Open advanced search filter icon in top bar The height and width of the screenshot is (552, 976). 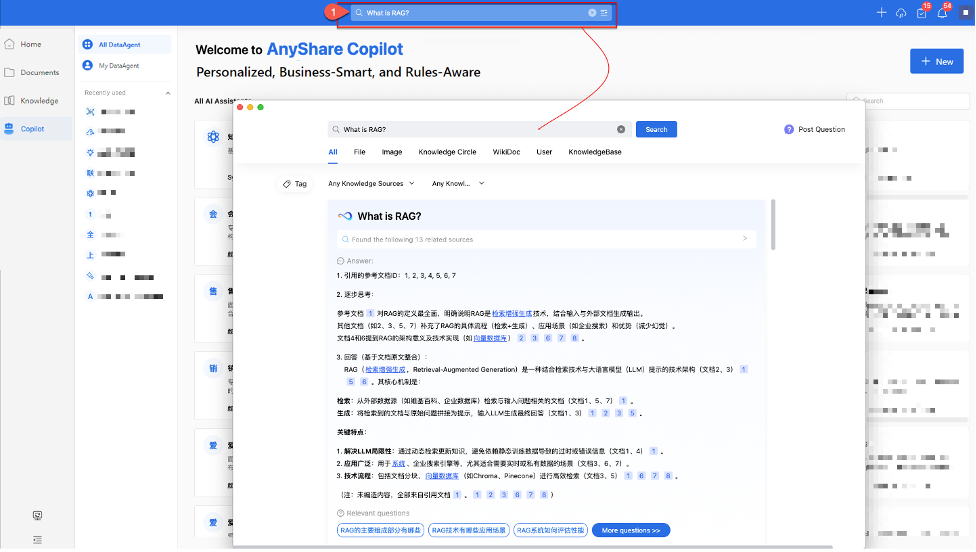point(604,13)
